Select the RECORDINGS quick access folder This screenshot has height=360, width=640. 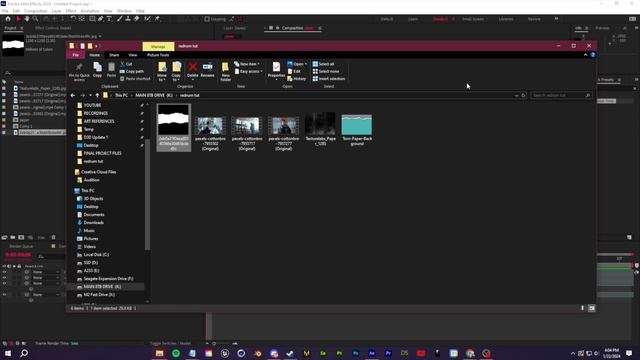[96, 113]
